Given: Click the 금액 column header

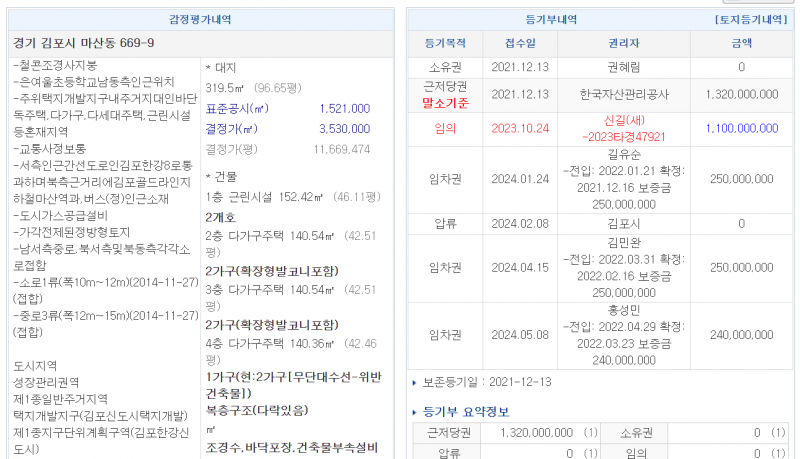Looking at the screenshot, I should [x=741, y=44].
